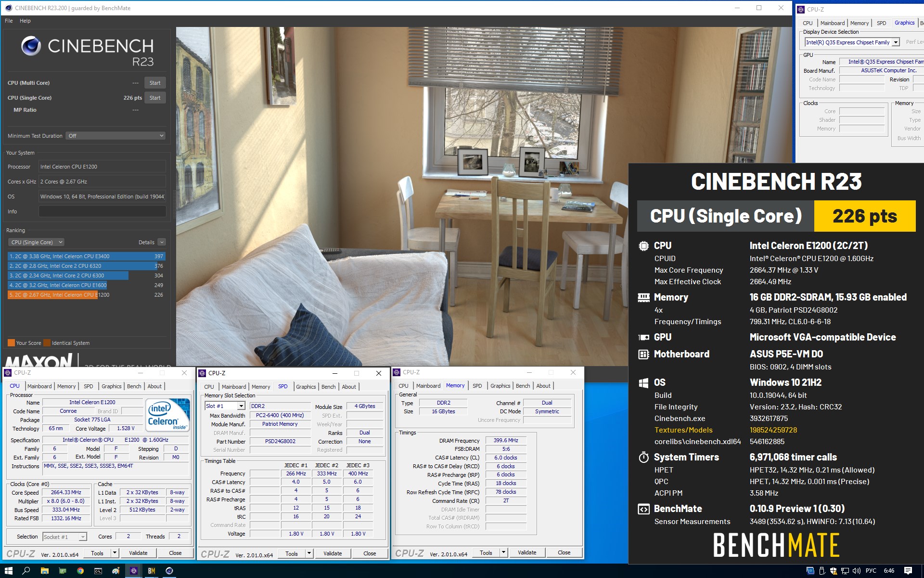Select ranking row Intel Core 2 CPU 6320
The height and width of the screenshot is (578, 924).
[x=87, y=266]
